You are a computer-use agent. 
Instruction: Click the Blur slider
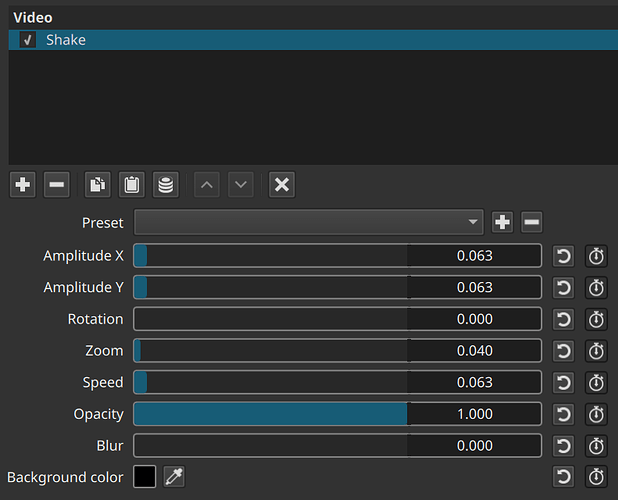click(x=270, y=446)
